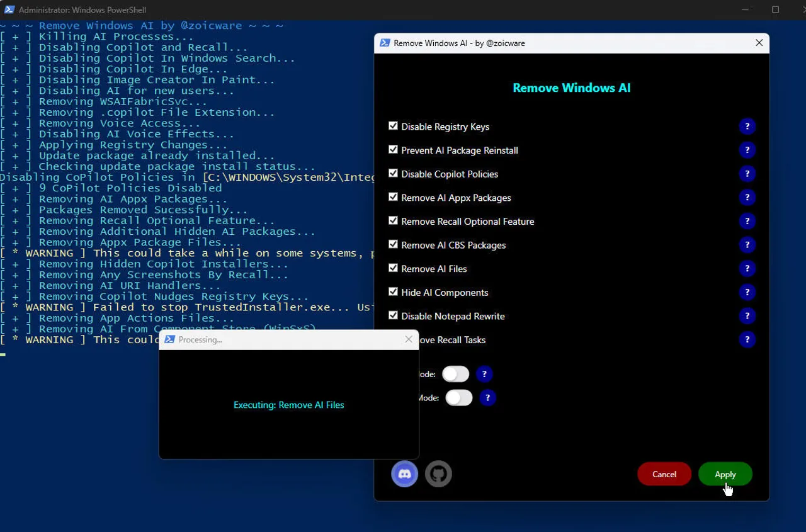
Task: Uncheck the Remove AI Files option
Action: (393, 268)
